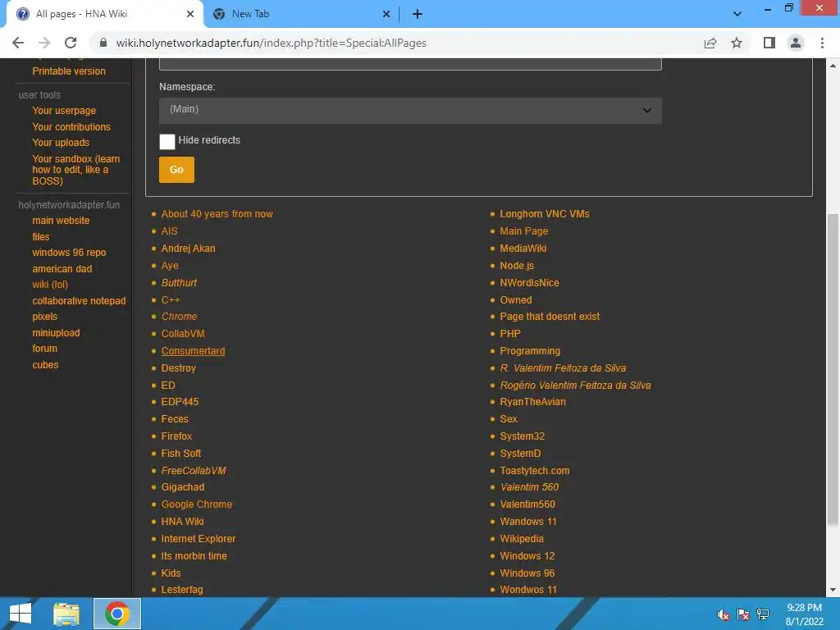Go back with the browser back arrow
Viewport: 840px width, 630px height.
coord(18,43)
